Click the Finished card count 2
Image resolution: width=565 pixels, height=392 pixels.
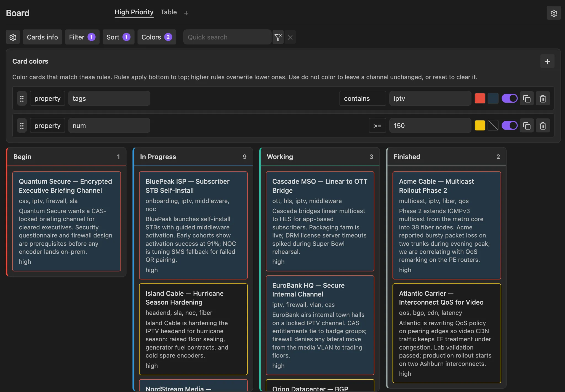click(498, 157)
